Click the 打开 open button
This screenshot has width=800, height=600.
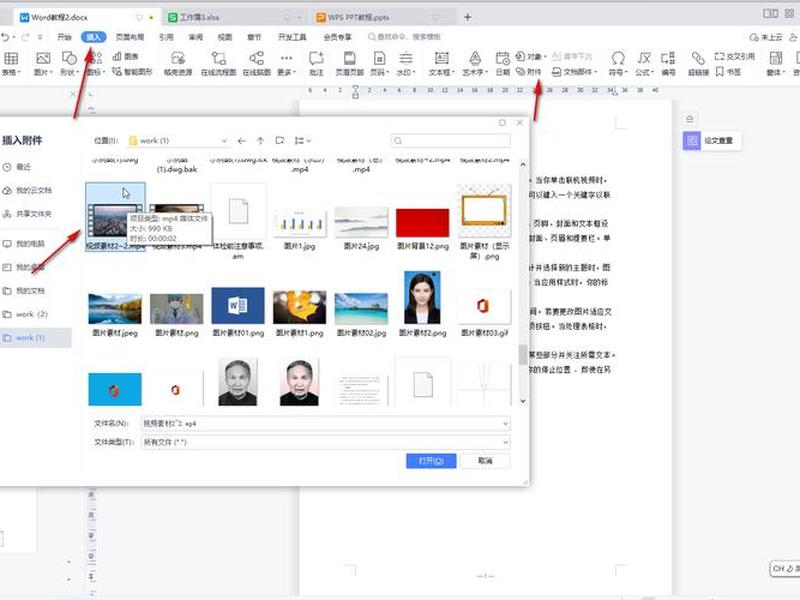(x=431, y=461)
